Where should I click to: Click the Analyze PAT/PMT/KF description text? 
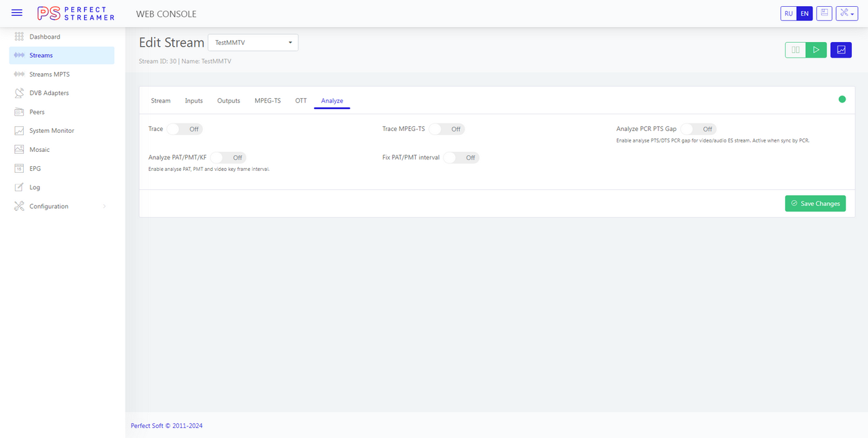209,169
